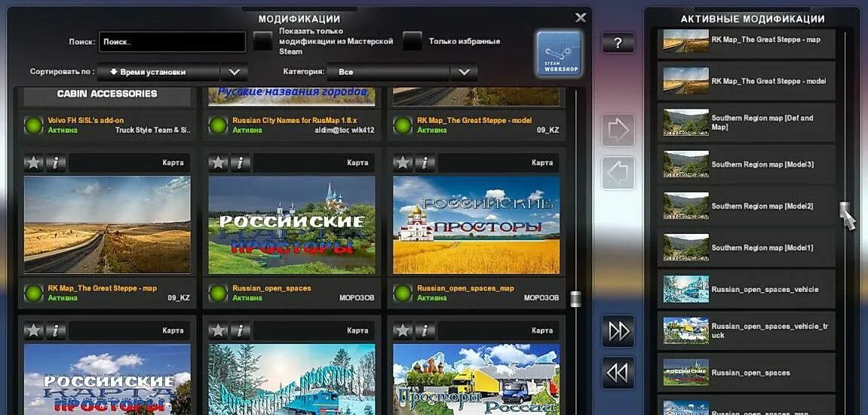The image size is (868, 415).
Task: Click the RK Map_The Great Steppe - model card title
Action: click(x=474, y=120)
